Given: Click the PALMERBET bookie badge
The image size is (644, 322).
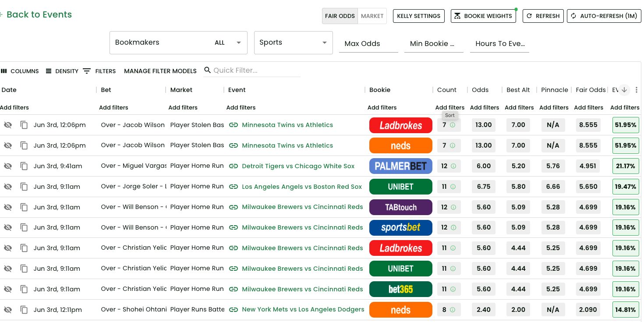Looking at the screenshot, I should (401, 166).
